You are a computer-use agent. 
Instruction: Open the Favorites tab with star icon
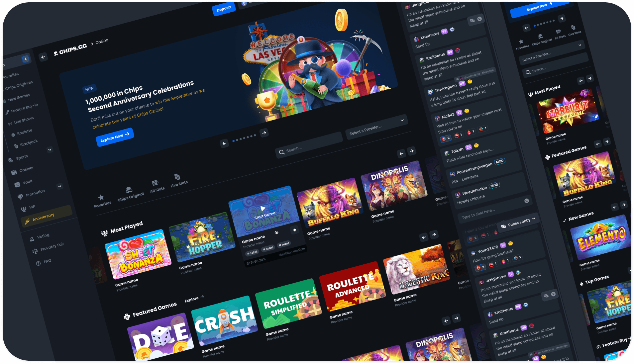(x=102, y=201)
